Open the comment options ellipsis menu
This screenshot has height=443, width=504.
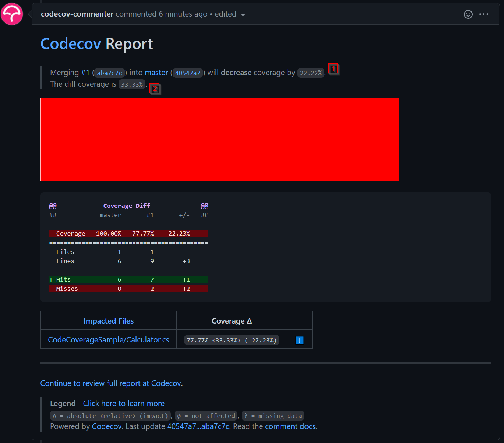[483, 14]
